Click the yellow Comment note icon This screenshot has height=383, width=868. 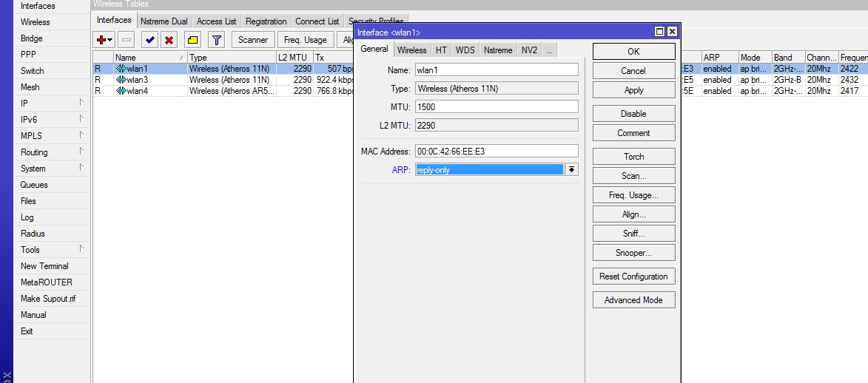click(192, 40)
